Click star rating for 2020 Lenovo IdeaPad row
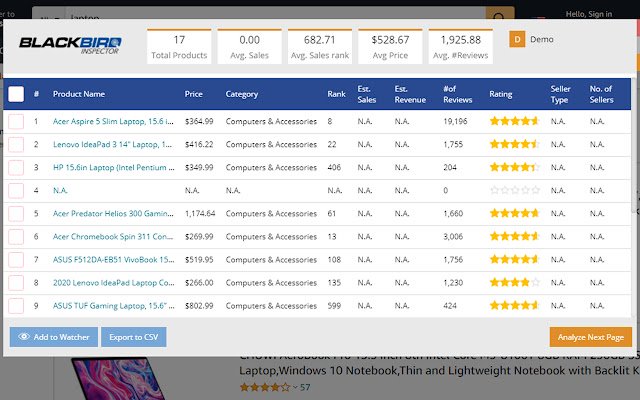The width and height of the screenshot is (640, 400). tap(515, 282)
